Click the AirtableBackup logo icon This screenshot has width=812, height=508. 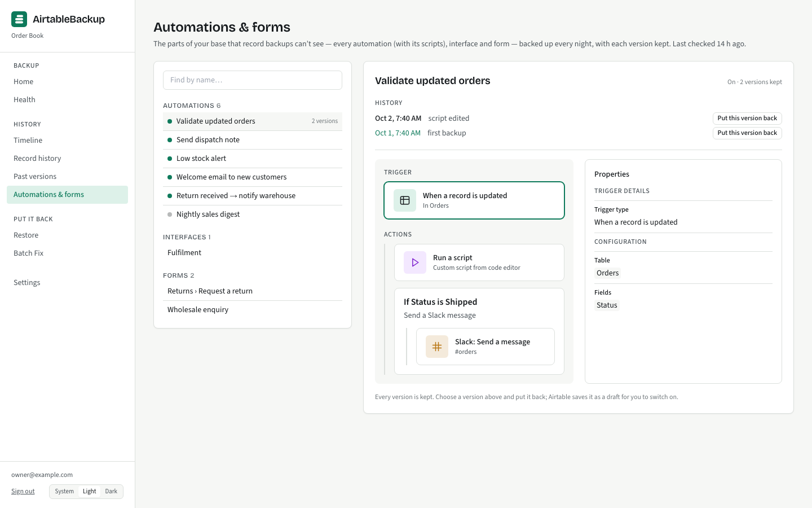pyautogui.click(x=19, y=19)
